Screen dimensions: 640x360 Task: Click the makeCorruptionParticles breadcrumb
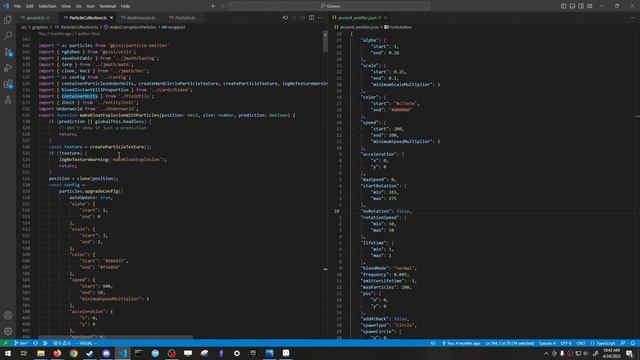[133, 27]
